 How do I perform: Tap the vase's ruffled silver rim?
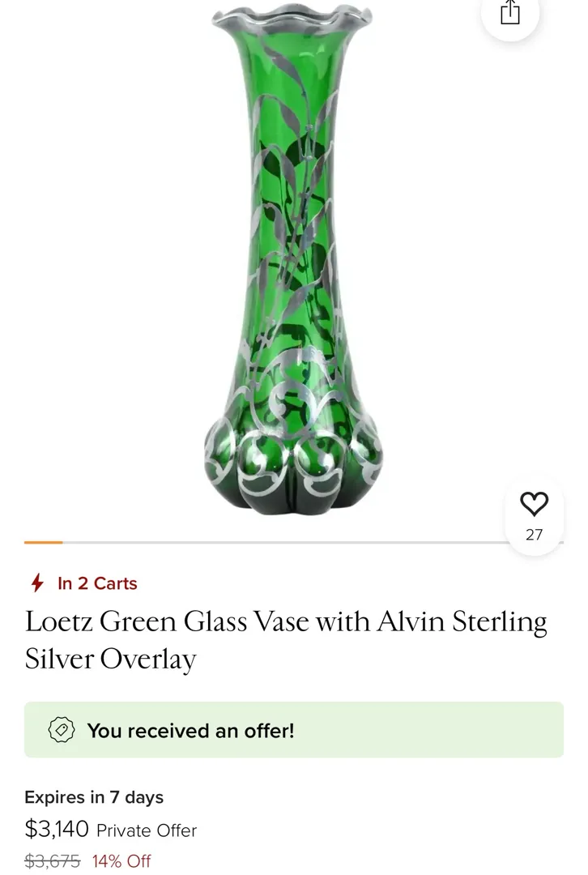click(x=292, y=16)
